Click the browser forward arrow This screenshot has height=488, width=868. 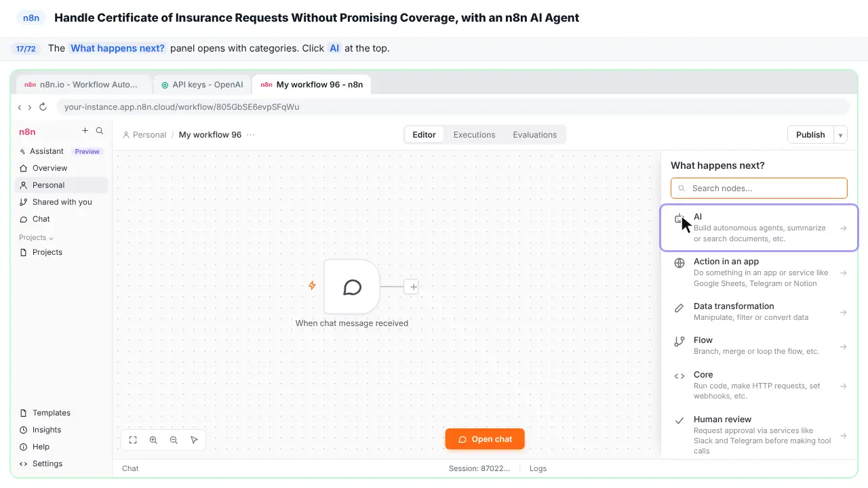(x=30, y=107)
